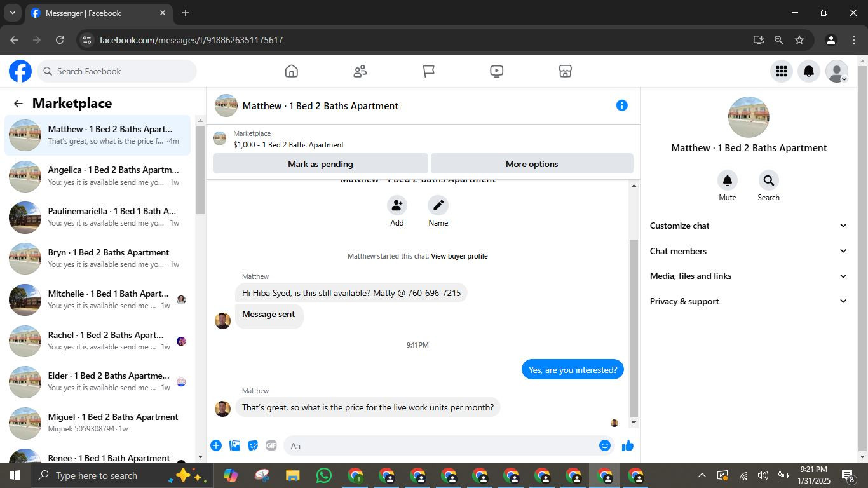This screenshot has height=488, width=868.
Task: Click Matthew's large avatar in info panel
Action: pos(749,118)
